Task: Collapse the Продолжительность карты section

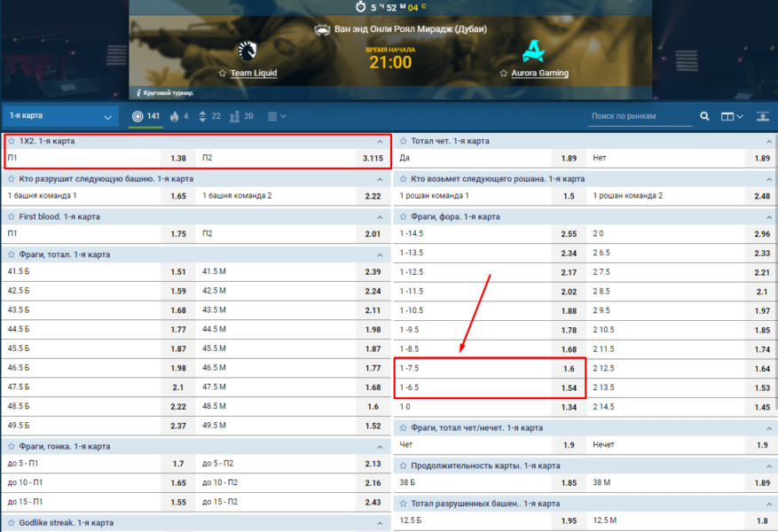Action: pos(772,465)
